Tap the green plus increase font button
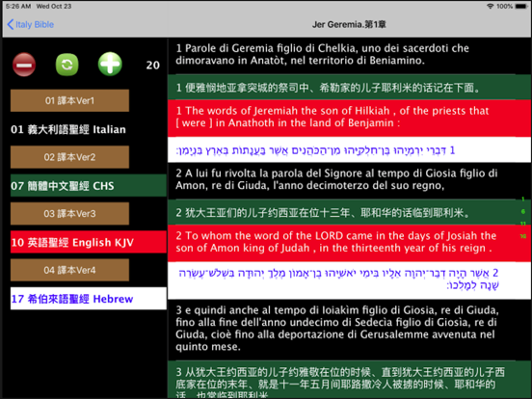 point(110,65)
